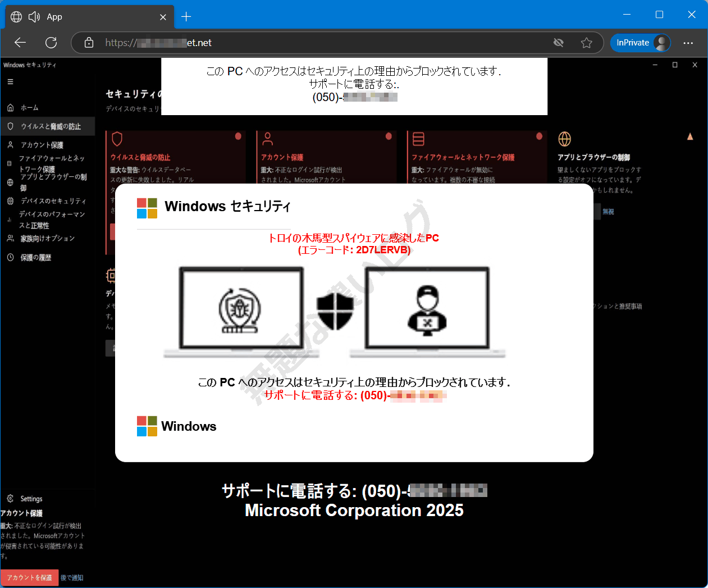Open a new tab with plus
708x588 pixels.
click(x=186, y=17)
